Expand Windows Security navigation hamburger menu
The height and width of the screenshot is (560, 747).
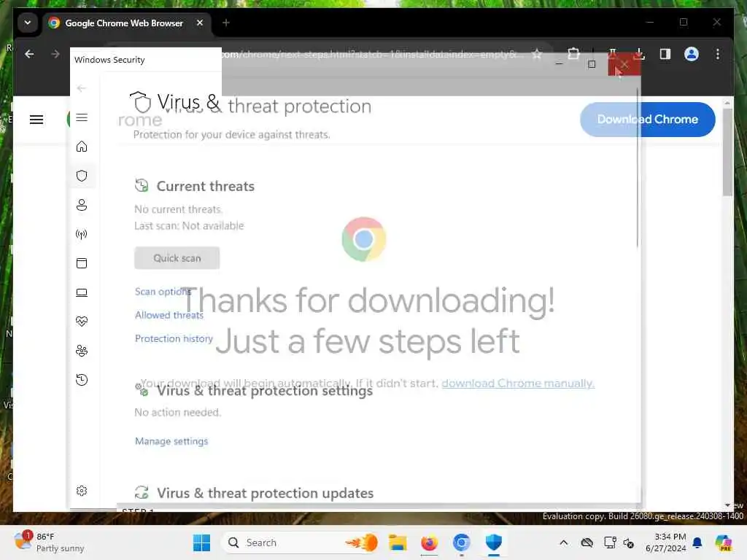[82, 117]
